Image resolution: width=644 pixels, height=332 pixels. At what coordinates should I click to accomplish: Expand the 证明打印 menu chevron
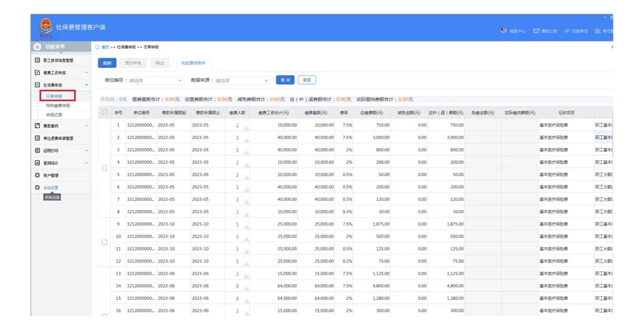tap(86, 151)
